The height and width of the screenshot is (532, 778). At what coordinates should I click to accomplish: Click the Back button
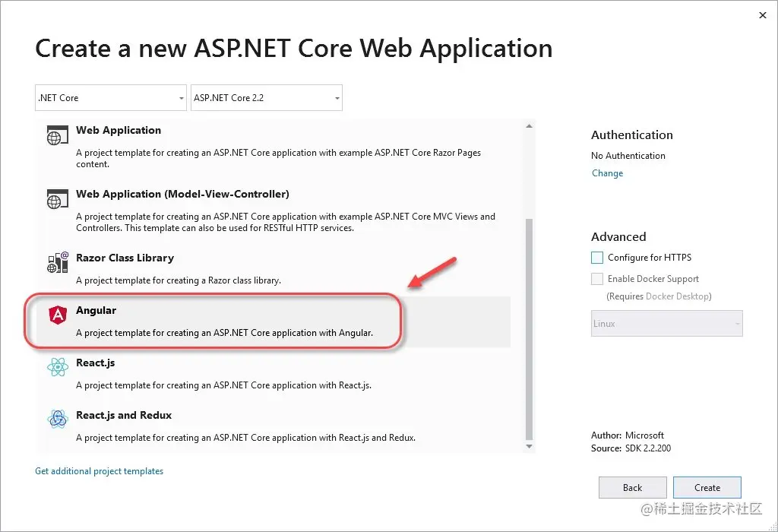tap(633, 488)
